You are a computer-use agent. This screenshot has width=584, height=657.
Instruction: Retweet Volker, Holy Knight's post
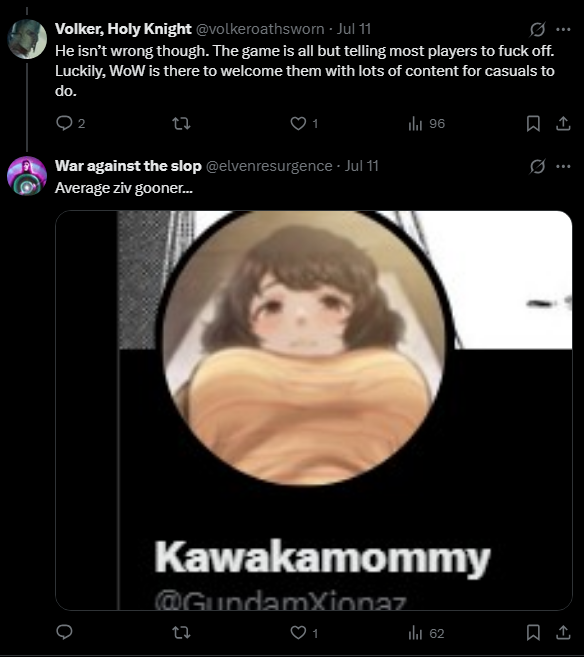[181, 123]
